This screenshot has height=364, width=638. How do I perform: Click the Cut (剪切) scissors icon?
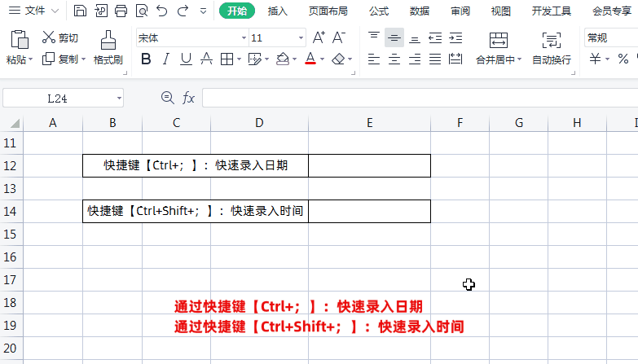[x=48, y=37]
